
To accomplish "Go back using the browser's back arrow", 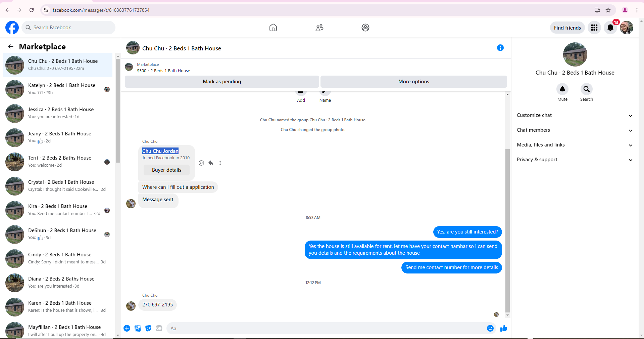I will (7, 10).
